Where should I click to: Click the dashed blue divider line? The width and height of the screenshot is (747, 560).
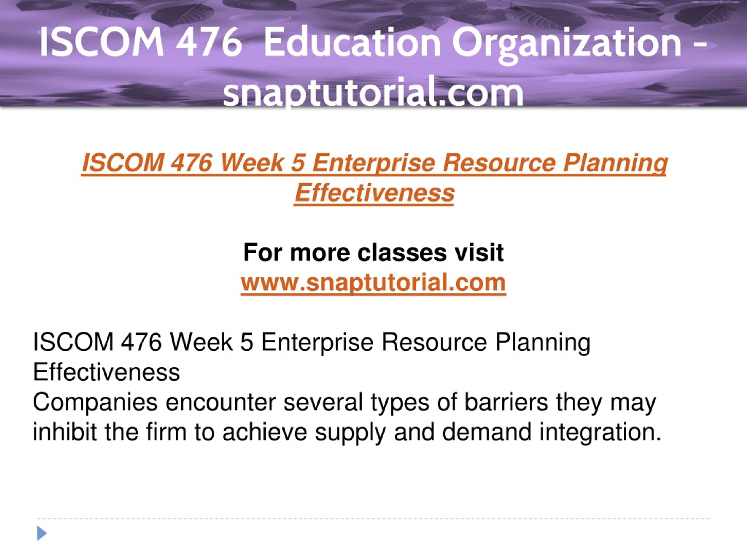373,519
